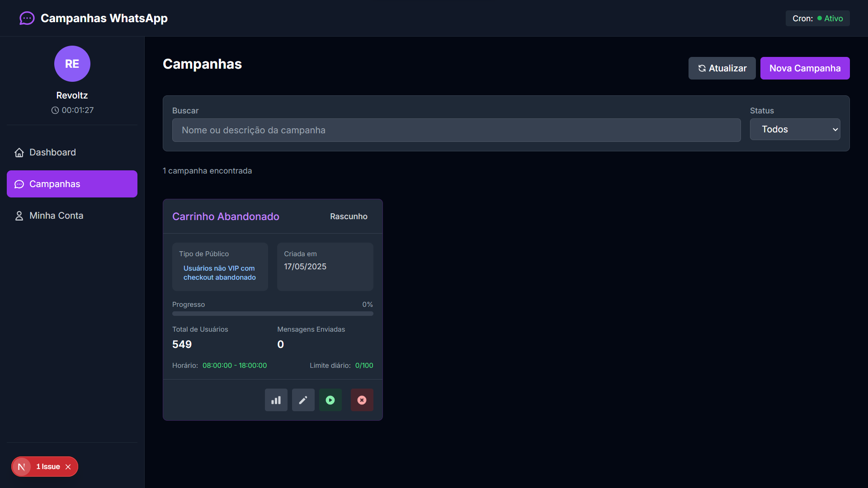The image size is (868, 488).
Task: Click the 00:01:27 session timer
Action: click(78, 110)
